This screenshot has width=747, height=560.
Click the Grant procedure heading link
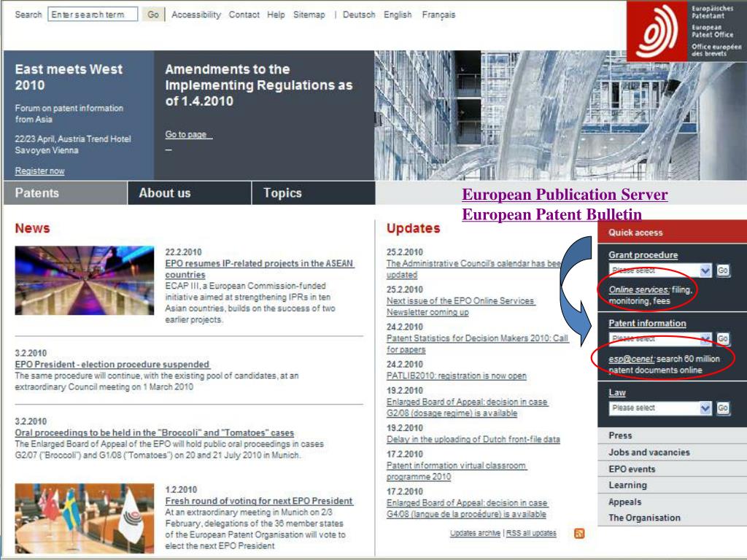(643, 254)
